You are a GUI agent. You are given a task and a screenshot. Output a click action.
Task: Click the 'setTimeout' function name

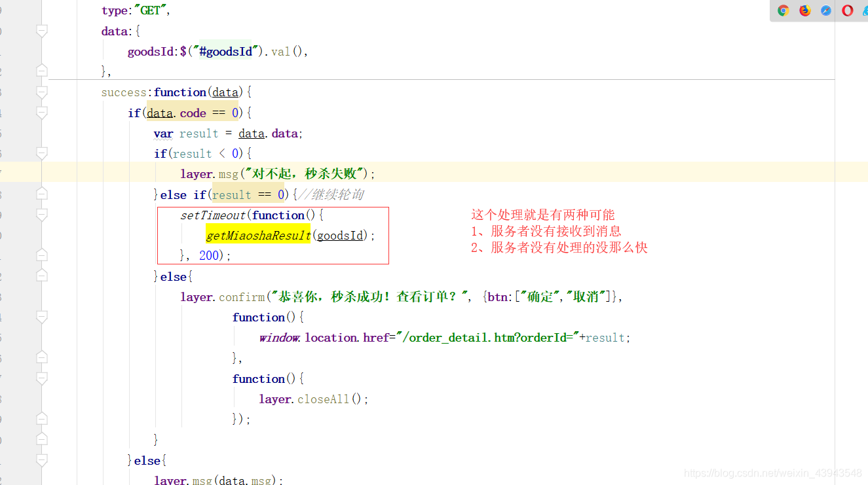(x=213, y=215)
